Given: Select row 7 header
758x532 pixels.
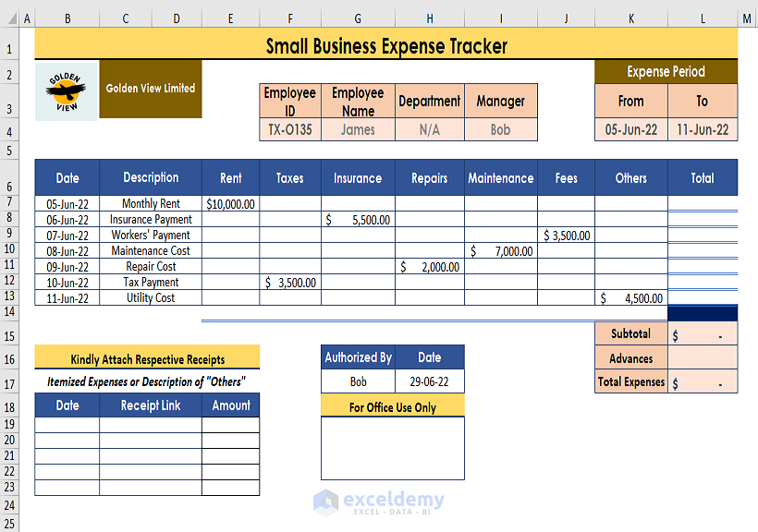Looking at the screenshot, I should tap(9, 202).
